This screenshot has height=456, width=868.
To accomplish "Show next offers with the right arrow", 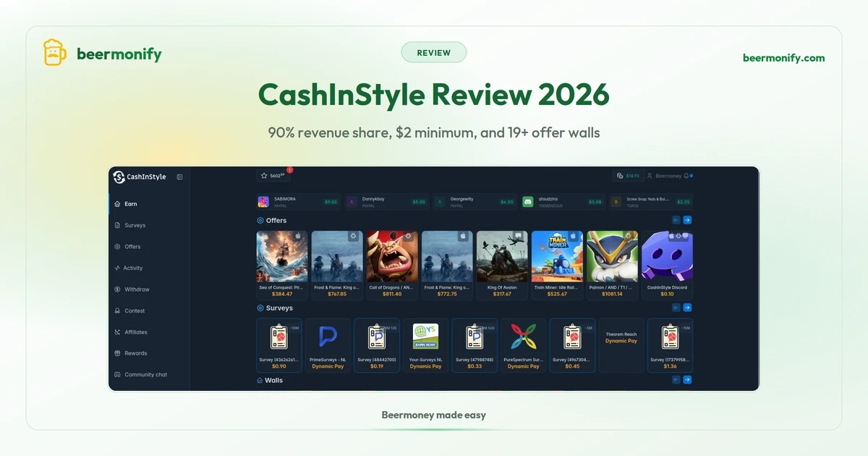I will tap(687, 220).
